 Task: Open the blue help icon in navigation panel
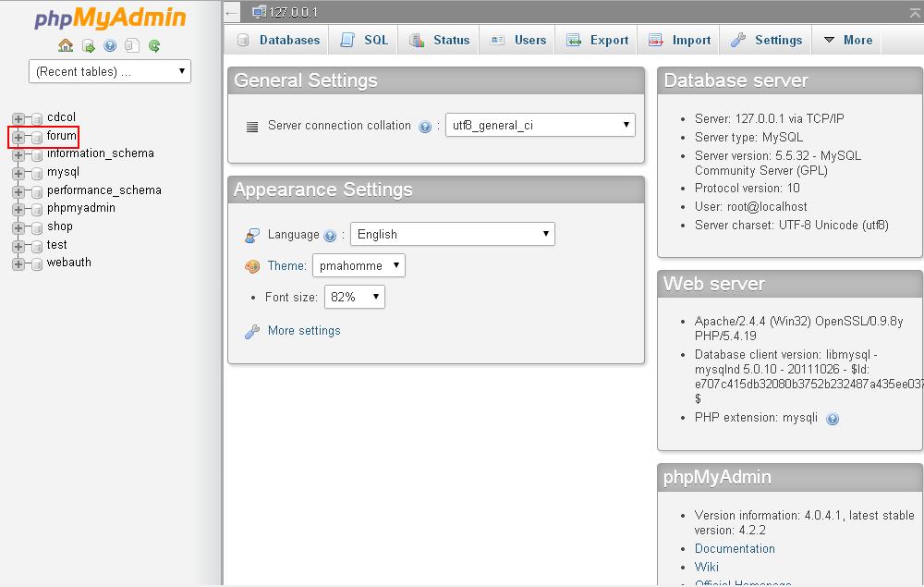[x=110, y=46]
